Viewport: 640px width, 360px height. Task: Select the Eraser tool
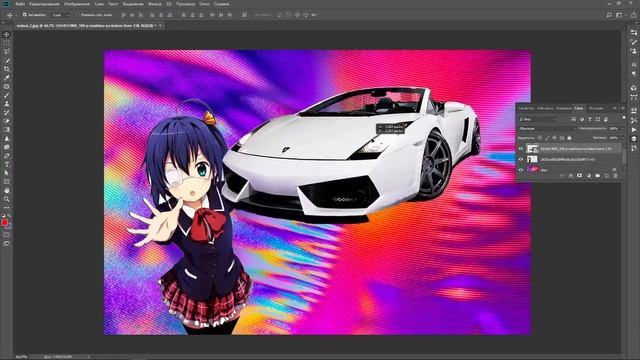coord(7,121)
